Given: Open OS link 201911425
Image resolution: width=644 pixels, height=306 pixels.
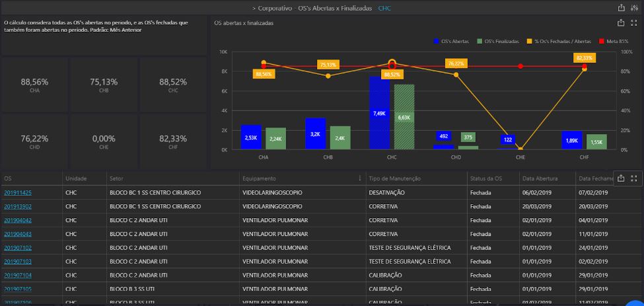Looking at the screenshot, I should click(18, 192).
